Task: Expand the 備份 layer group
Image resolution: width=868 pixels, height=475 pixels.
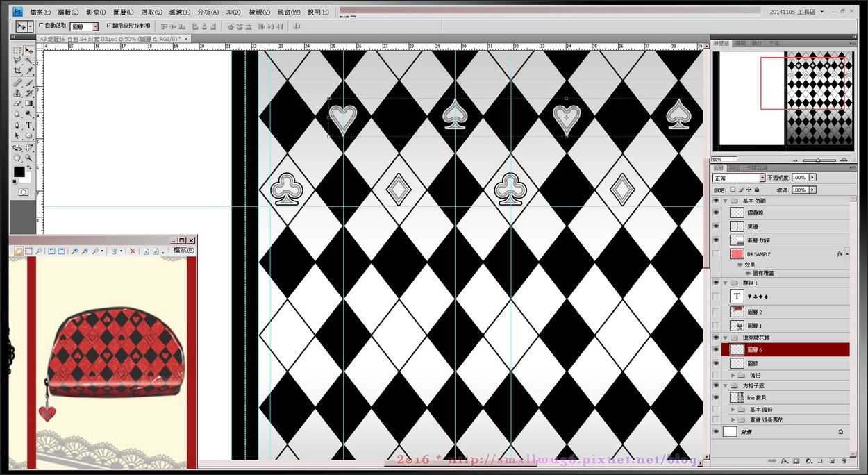Action: 733,376
